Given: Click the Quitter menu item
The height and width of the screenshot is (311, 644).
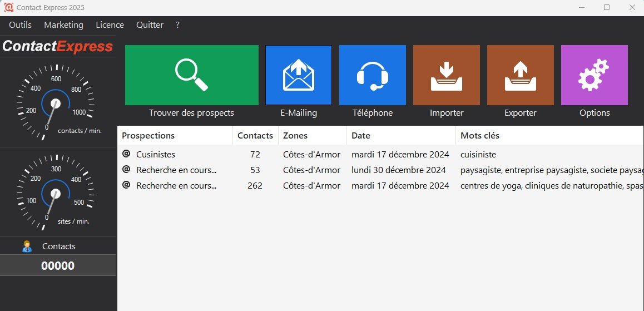Looking at the screenshot, I should [x=150, y=24].
